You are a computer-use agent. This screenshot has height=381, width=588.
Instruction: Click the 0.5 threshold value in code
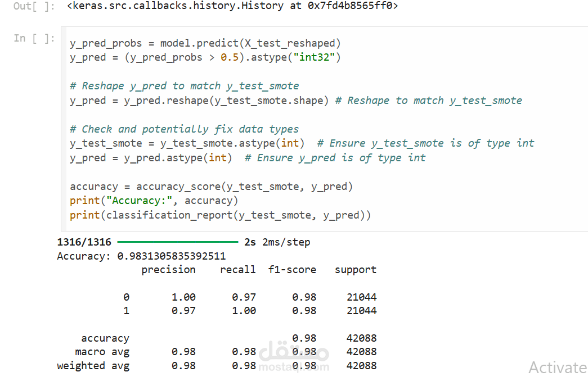point(229,57)
